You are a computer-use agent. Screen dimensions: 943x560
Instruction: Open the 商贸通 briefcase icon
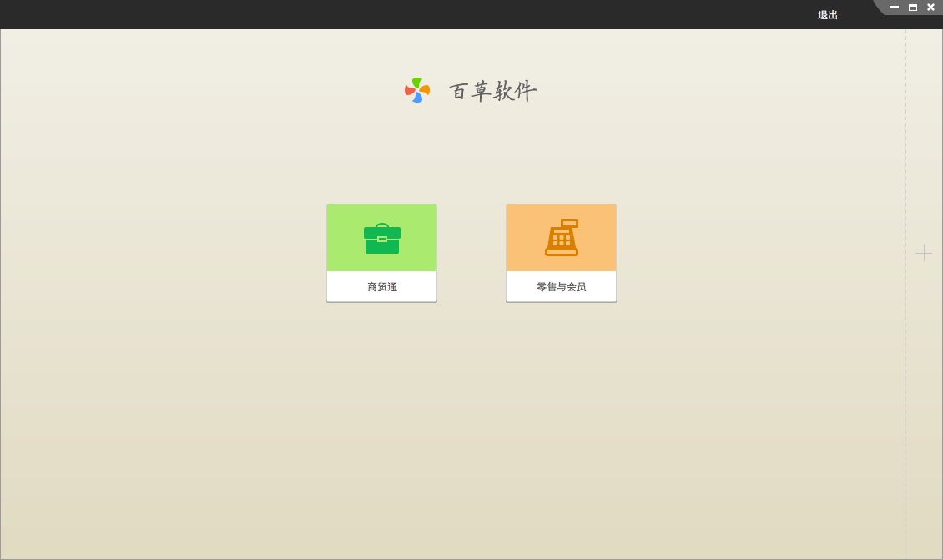(381, 240)
